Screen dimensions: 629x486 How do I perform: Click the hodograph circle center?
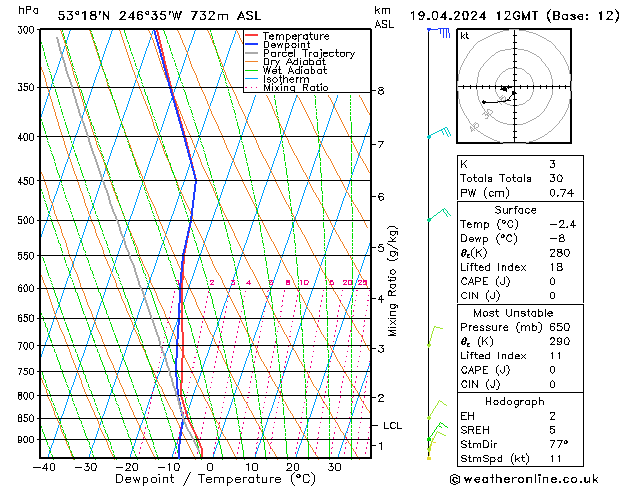[508, 88]
